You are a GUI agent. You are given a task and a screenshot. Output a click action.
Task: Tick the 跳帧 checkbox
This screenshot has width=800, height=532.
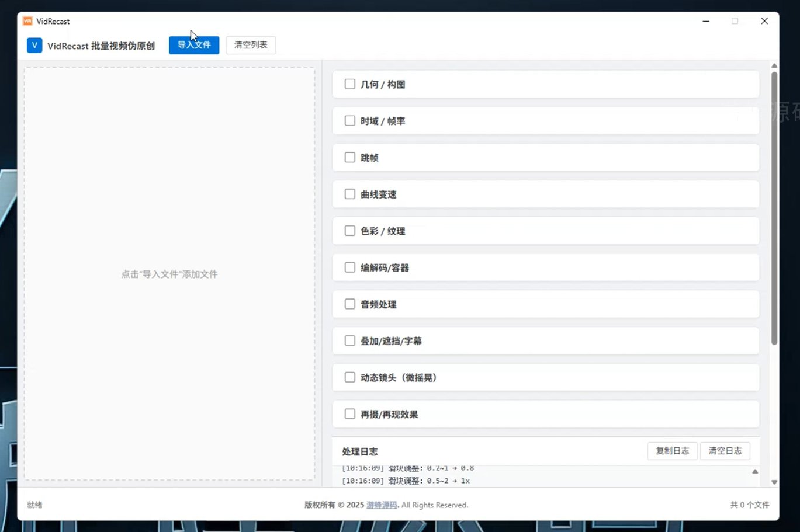point(350,157)
